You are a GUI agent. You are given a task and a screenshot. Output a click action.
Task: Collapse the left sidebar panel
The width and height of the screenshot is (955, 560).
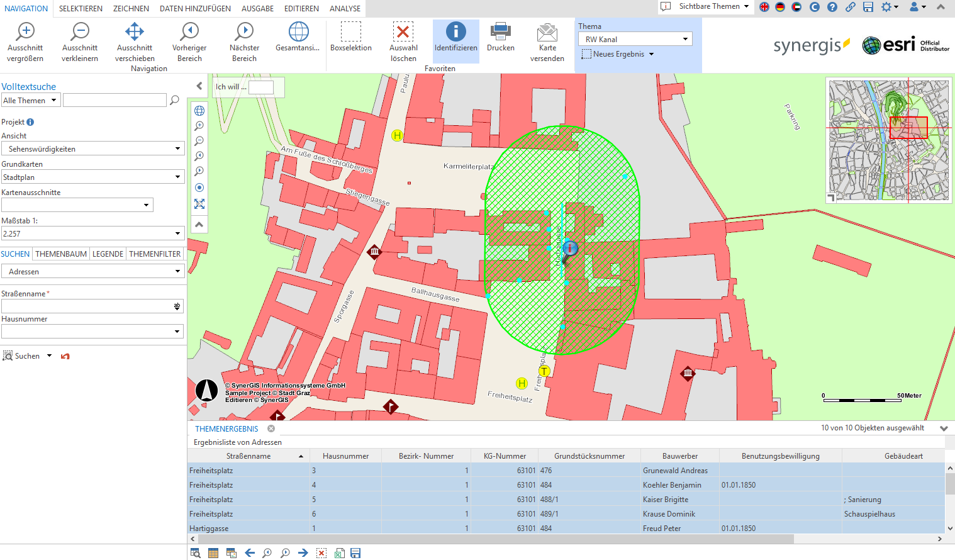click(x=199, y=86)
